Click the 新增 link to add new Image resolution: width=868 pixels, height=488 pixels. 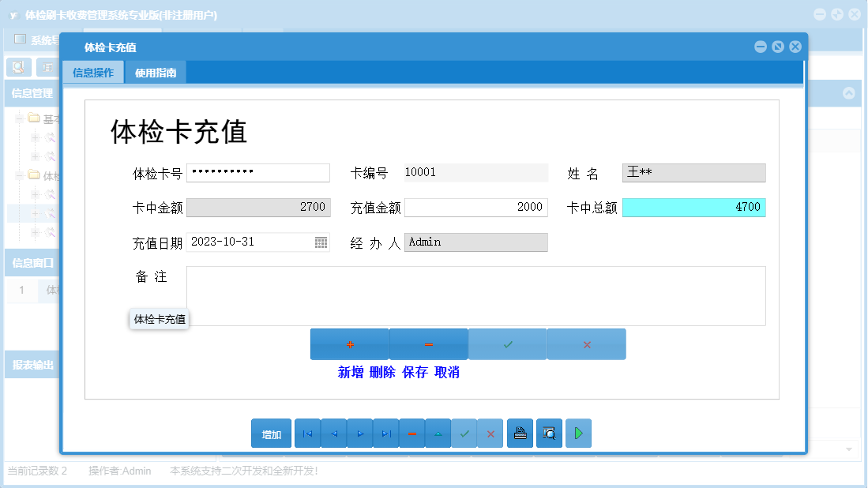(351, 372)
